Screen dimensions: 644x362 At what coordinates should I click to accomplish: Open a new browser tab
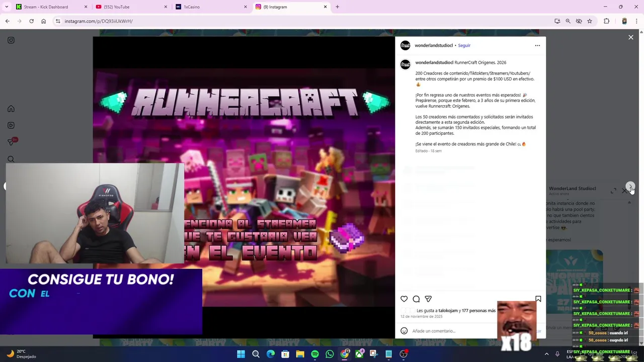pyautogui.click(x=337, y=7)
